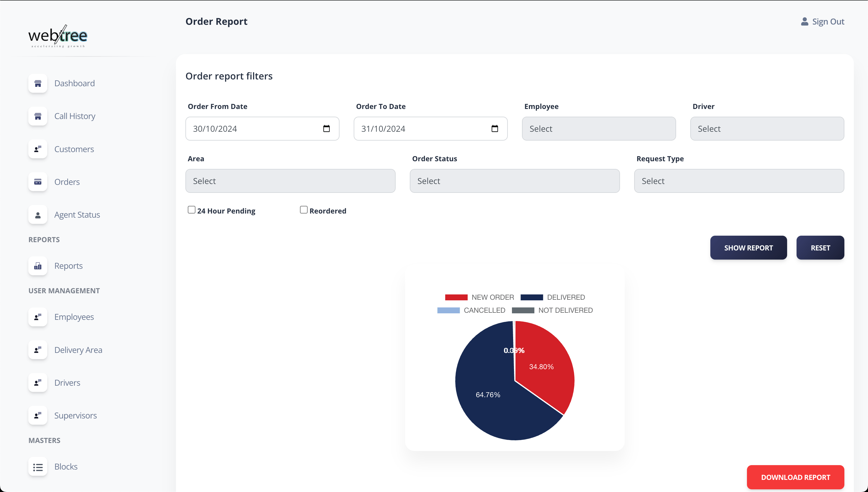Click the Dashboard sidebar icon
The height and width of the screenshot is (492, 868).
coord(38,84)
